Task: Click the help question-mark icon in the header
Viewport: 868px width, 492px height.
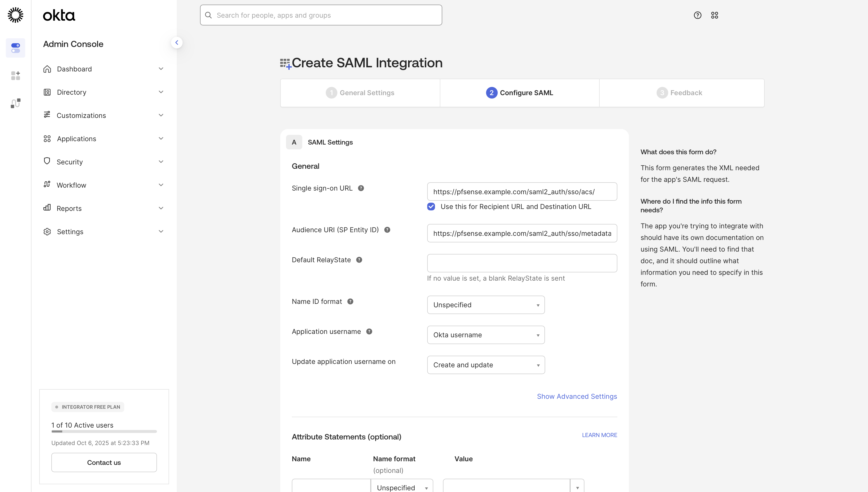Action: coord(697,15)
